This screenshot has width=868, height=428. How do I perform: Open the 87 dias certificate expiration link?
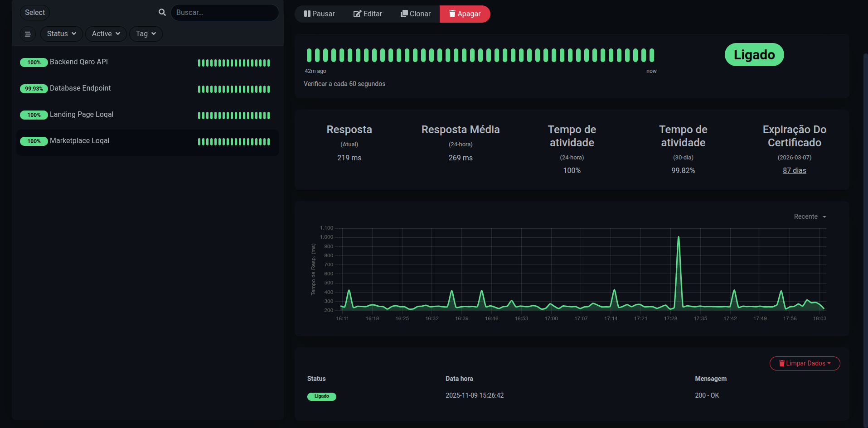pyautogui.click(x=794, y=170)
